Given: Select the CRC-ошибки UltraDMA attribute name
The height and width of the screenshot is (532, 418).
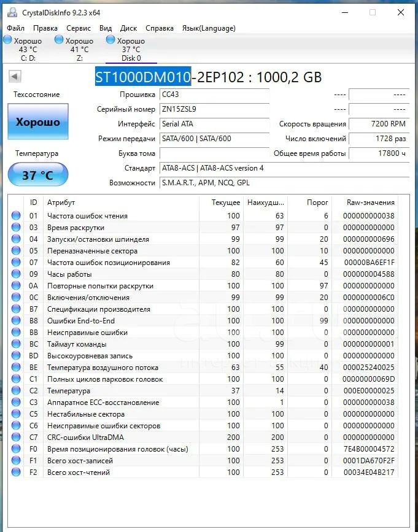Looking at the screenshot, I should [x=85, y=438].
